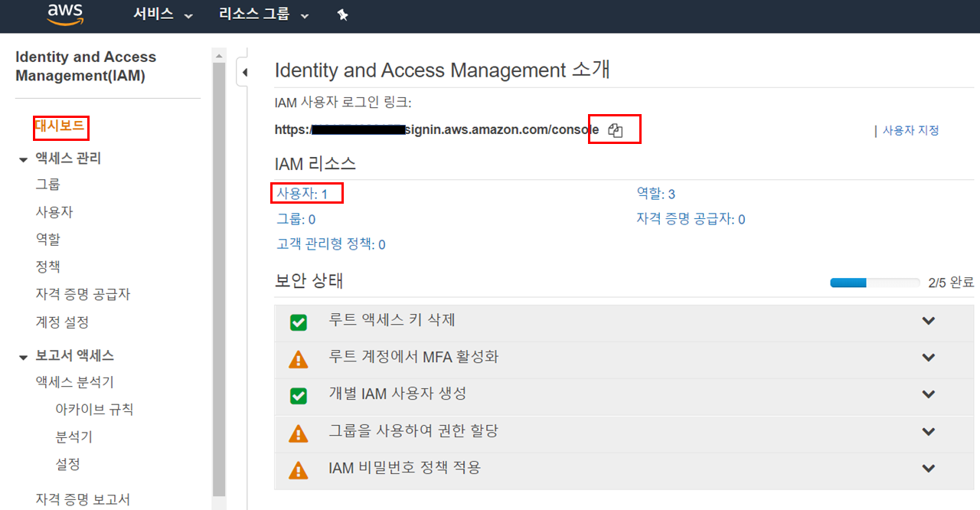Expand the IAM 비밀번호 정책 적용 chevron
This screenshot has height=510, width=980.
click(929, 469)
